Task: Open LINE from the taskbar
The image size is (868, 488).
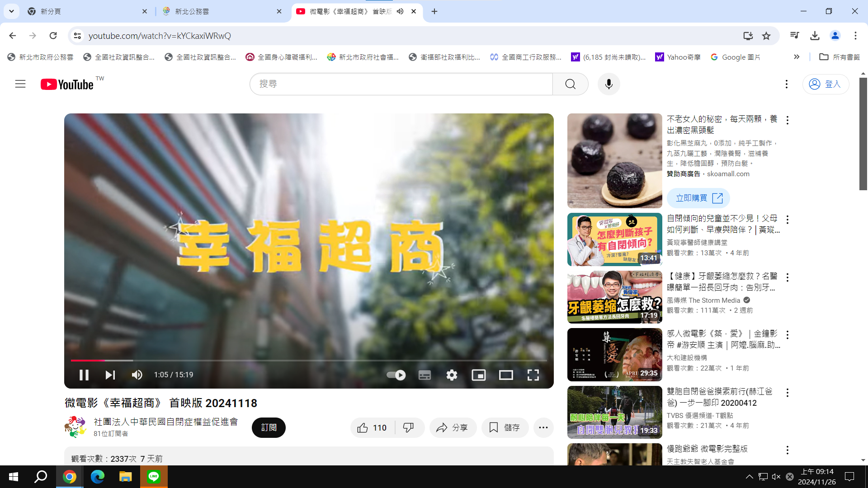Action: 154,477
